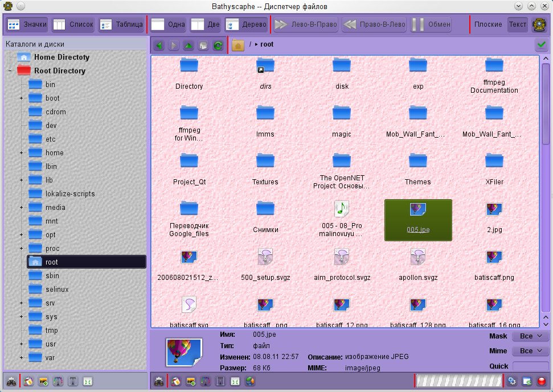Expand the boot folder in tree
553x392 pixels.
[x=22, y=98]
